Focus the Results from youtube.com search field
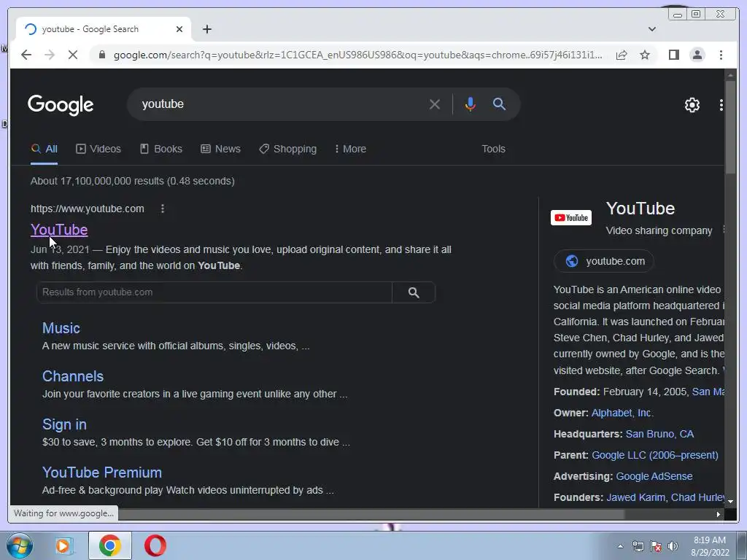Screen dimensions: 747x560 coord(214,292)
